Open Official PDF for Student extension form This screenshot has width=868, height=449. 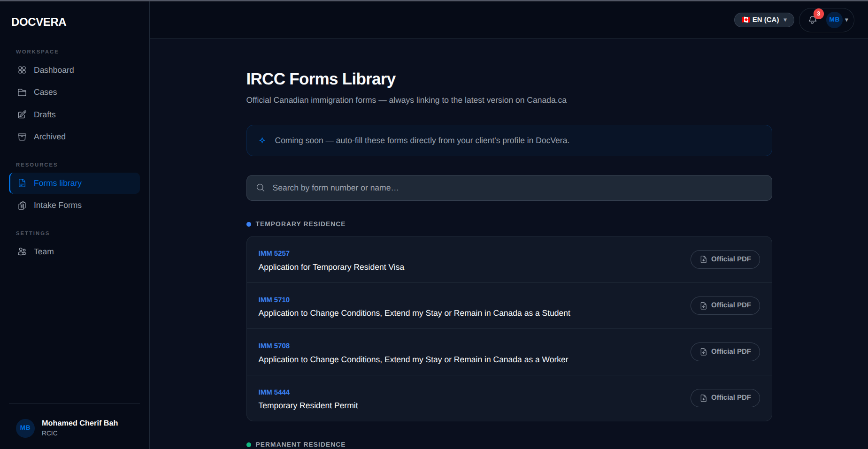[x=725, y=305]
